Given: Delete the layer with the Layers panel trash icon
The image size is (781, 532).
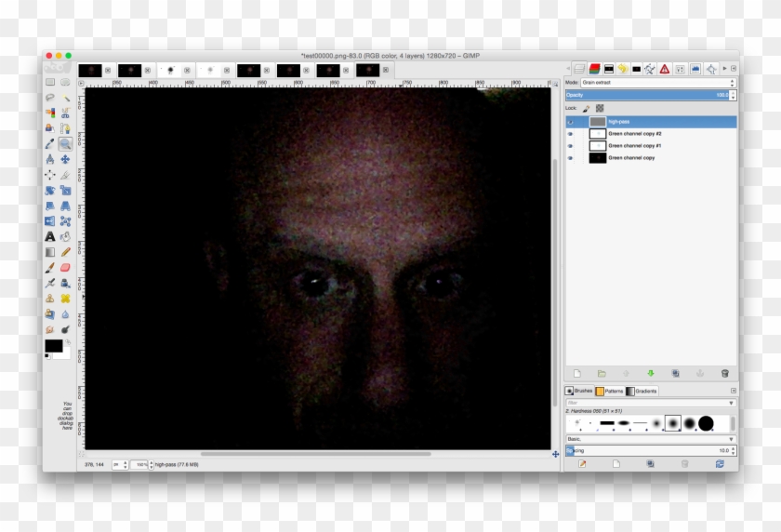Looking at the screenshot, I should 724,373.
